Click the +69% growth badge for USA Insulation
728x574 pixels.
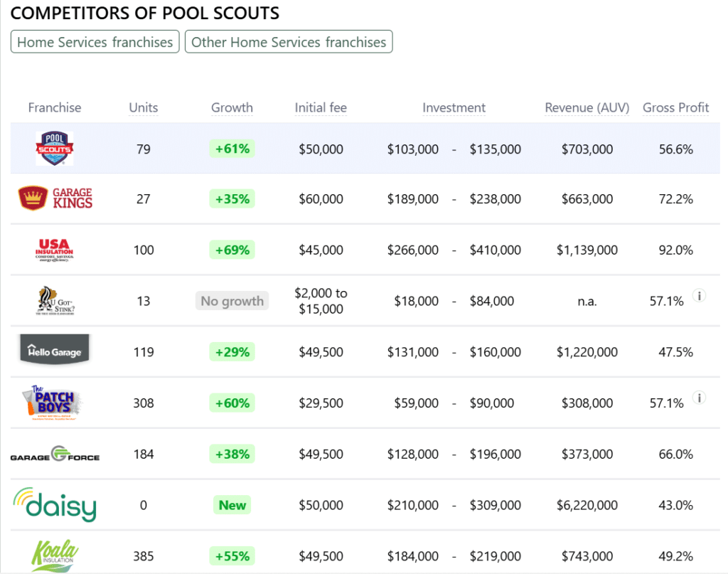point(232,250)
